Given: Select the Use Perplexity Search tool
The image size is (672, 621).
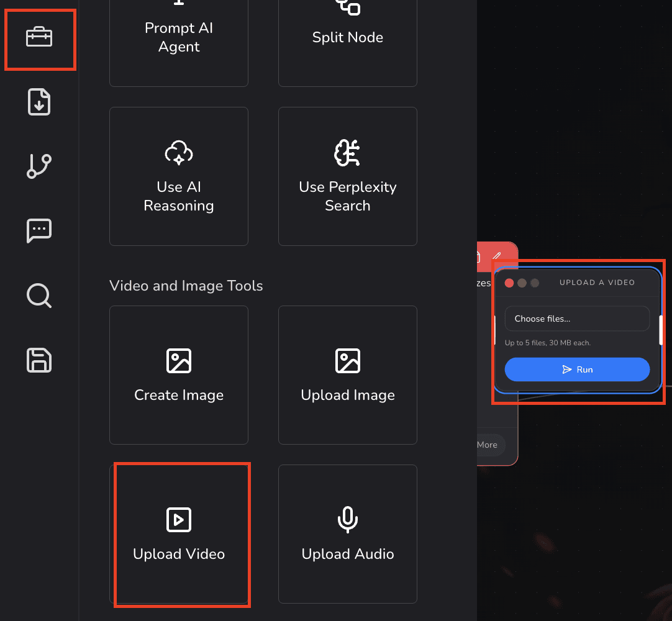Looking at the screenshot, I should pos(348,176).
